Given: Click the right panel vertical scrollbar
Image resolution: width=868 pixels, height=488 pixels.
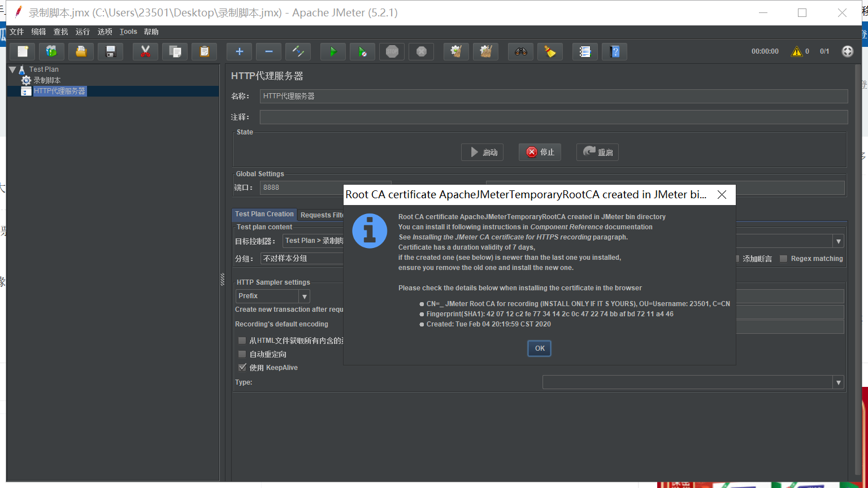Looking at the screenshot, I should click(x=859, y=270).
